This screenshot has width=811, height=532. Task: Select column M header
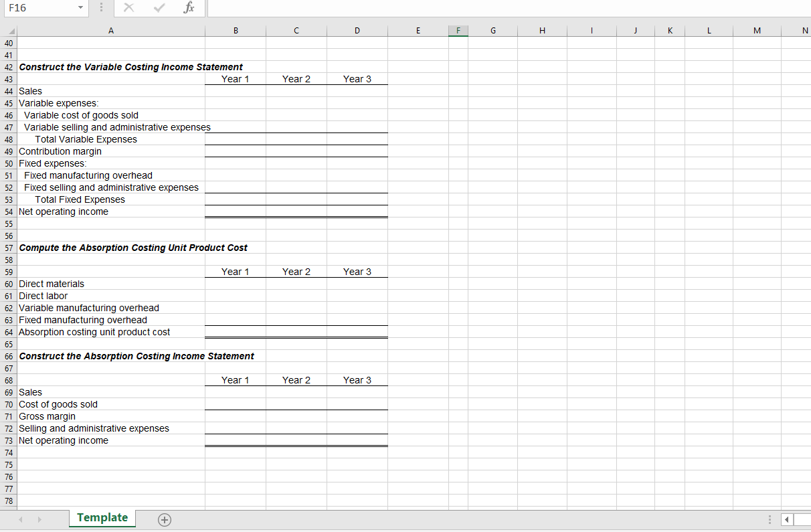756,30
